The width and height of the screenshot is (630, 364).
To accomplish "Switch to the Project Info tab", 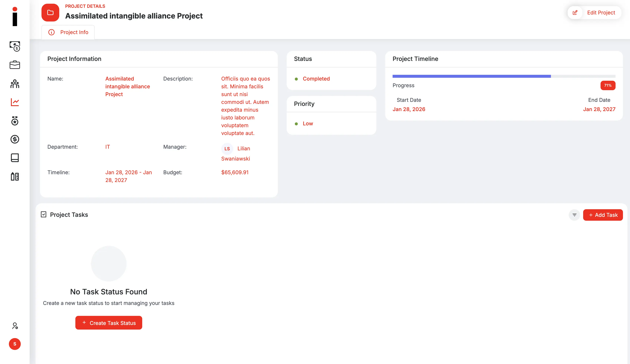I will (68, 32).
